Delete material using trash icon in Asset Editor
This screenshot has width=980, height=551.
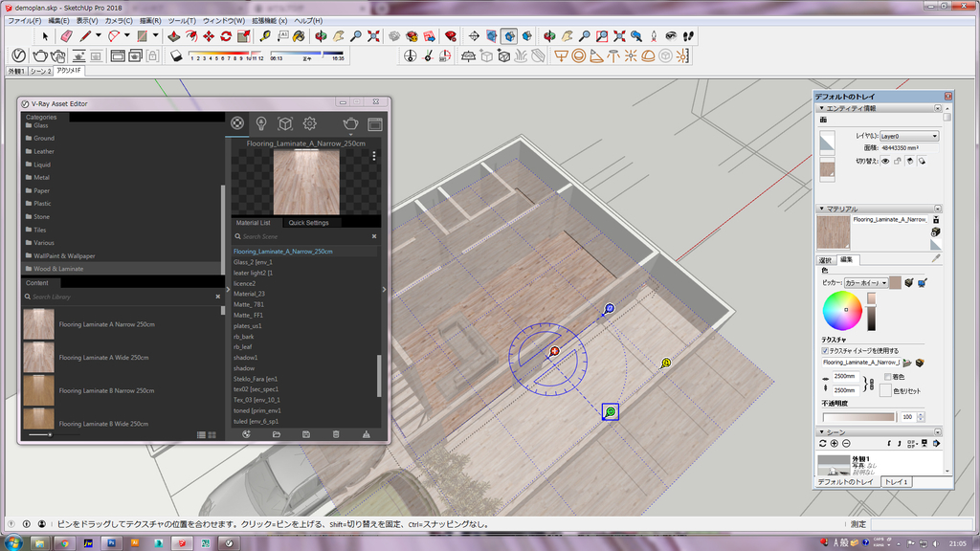(x=335, y=434)
